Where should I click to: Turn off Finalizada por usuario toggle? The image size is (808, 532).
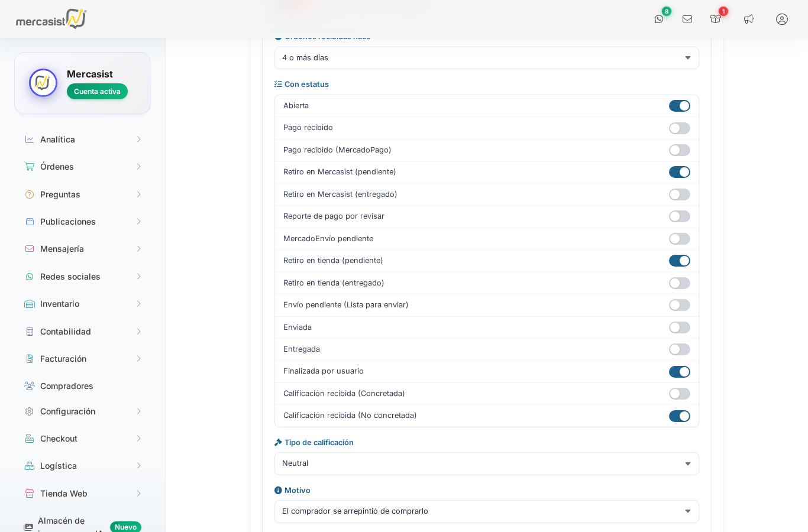tap(679, 372)
